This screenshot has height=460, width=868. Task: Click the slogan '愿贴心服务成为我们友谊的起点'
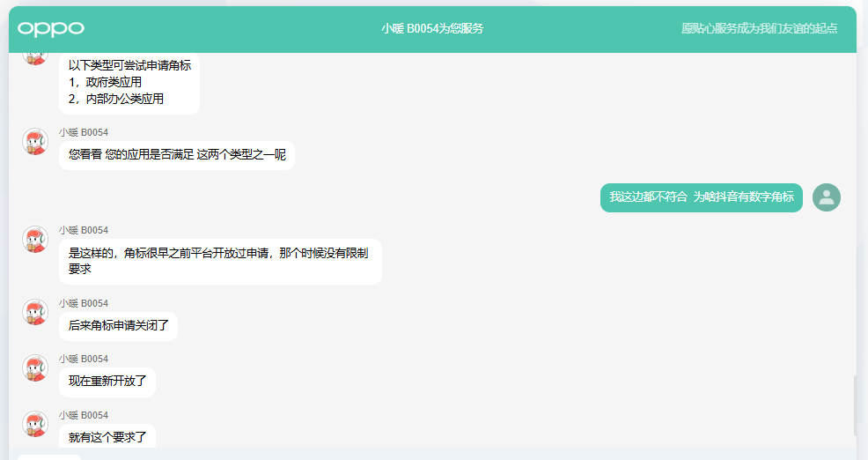[x=759, y=28]
